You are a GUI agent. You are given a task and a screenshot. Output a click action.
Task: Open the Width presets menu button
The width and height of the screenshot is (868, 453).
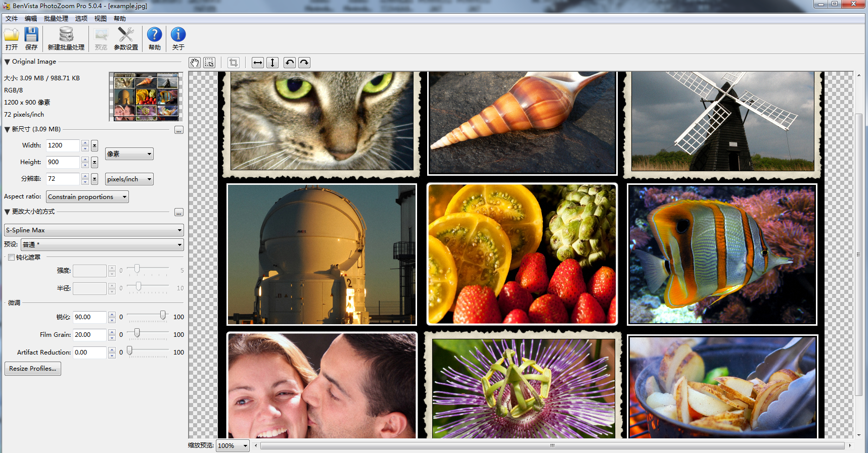(x=95, y=146)
